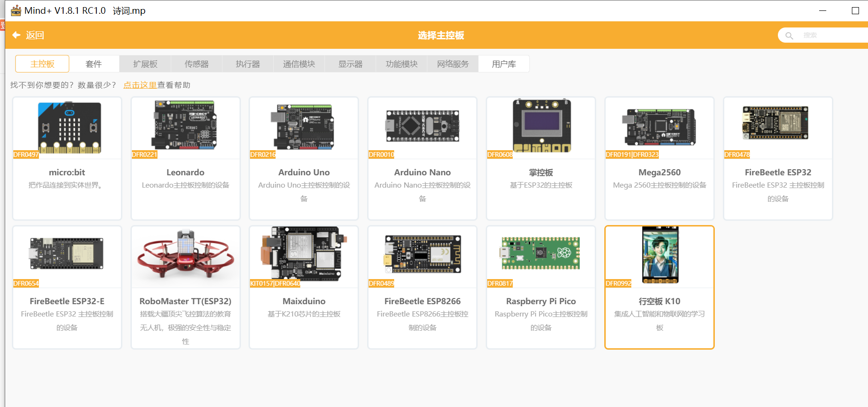This screenshot has height=407, width=868.
Task: Open the 用户库 tab
Action: pyautogui.click(x=504, y=64)
